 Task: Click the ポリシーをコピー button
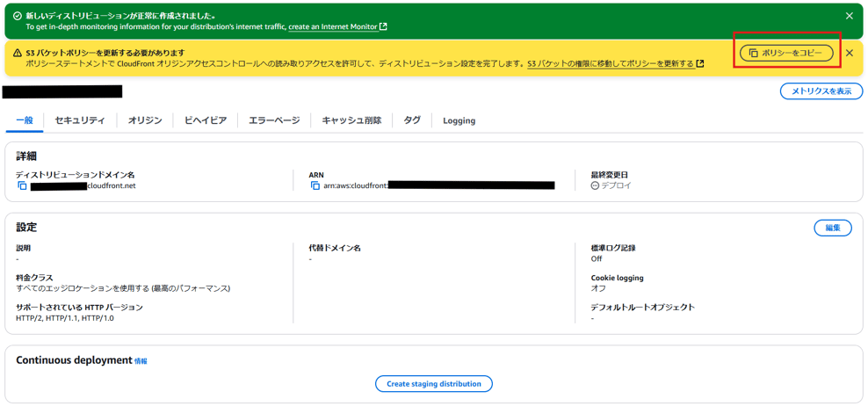click(x=786, y=54)
